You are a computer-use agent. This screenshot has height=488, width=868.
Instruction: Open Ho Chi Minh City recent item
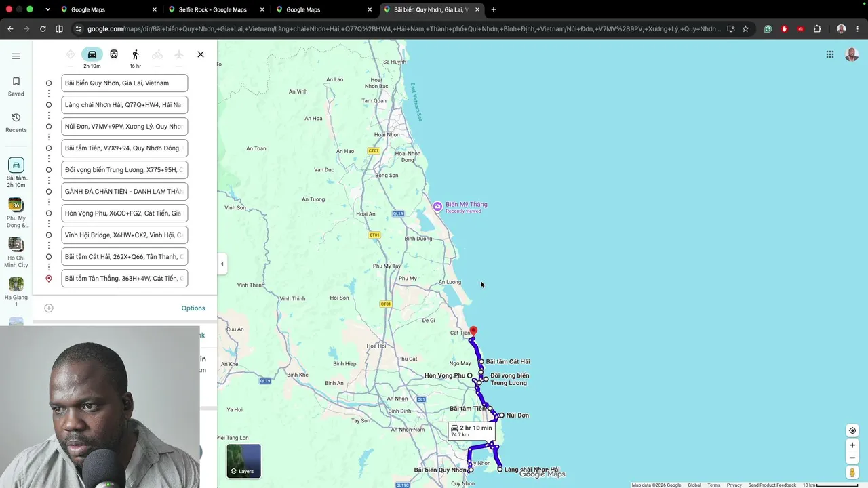16,252
